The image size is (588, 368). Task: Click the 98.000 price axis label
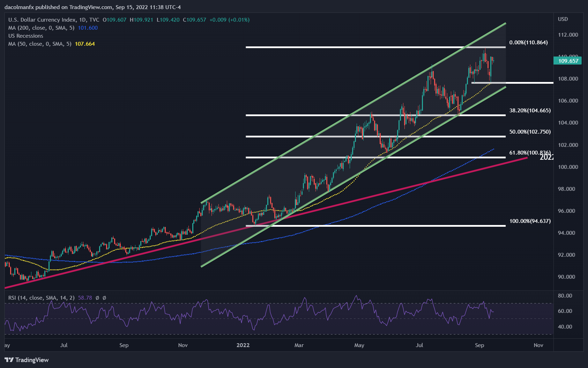(566, 189)
